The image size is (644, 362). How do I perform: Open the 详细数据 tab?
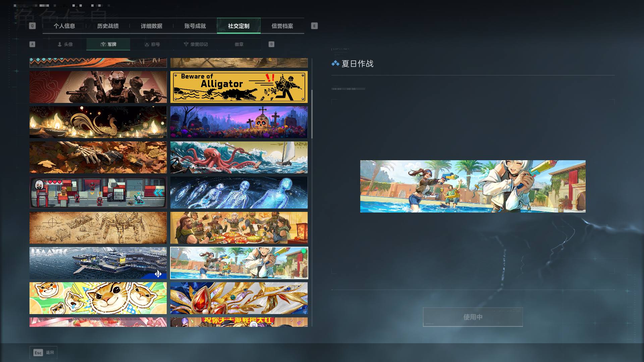(152, 26)
